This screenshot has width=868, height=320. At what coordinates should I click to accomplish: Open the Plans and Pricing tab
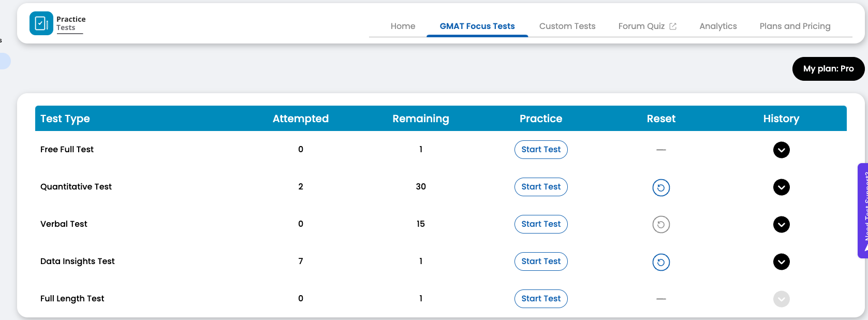(x=795, y=26)
